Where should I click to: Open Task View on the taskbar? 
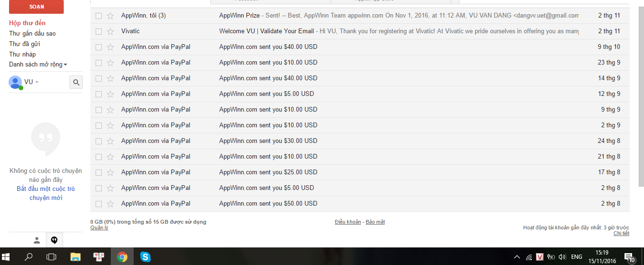(51, 257)
